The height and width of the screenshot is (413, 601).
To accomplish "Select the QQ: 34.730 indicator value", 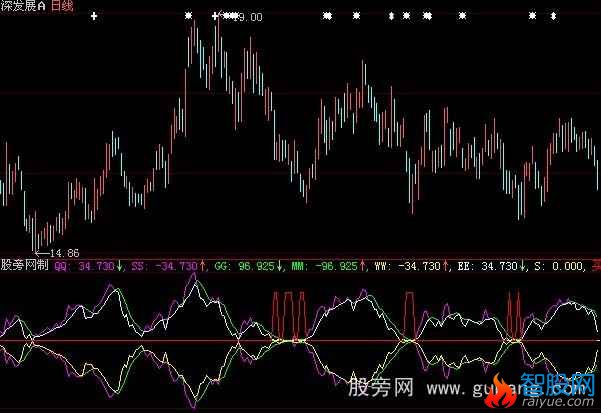I will [84, 266].
